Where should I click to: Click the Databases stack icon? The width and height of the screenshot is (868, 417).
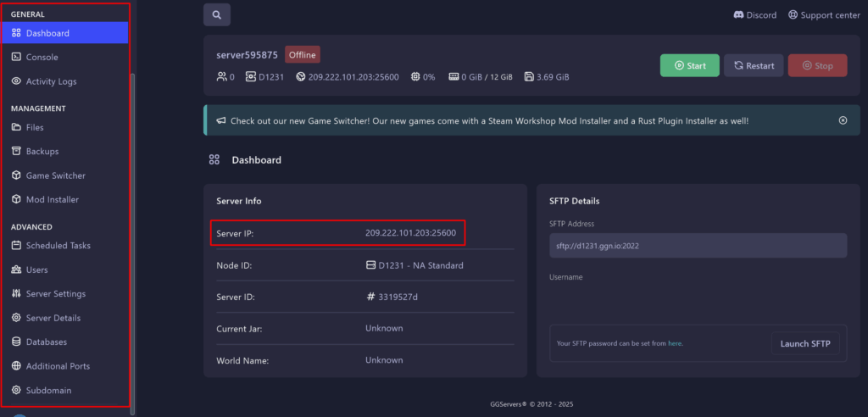[17, 342]
